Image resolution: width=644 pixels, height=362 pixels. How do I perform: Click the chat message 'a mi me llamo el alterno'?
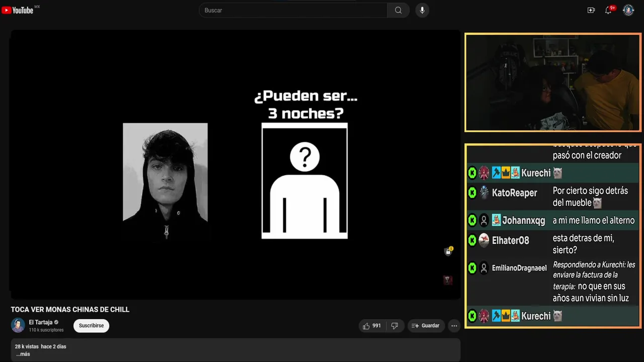point(594,220)
